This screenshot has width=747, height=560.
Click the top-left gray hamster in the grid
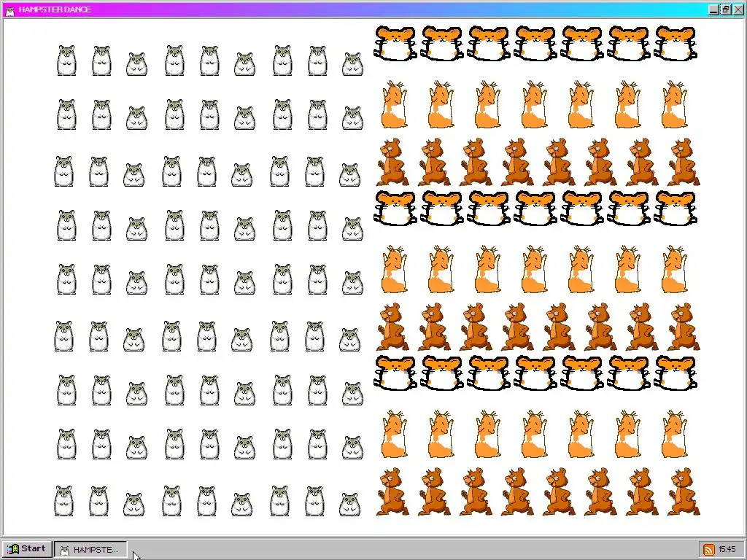pyautogui.click(x=66, y=61)
